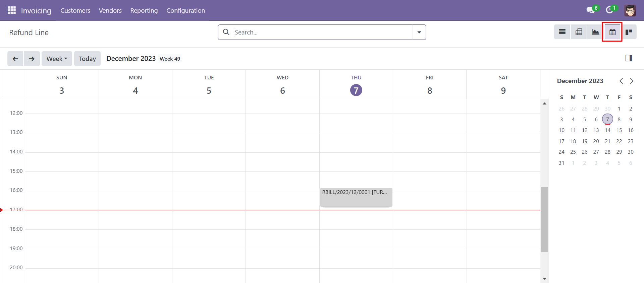This screenshot has width=644, height=283.
Task: Select day 31 in mini calendar
Action: [561, 163]
